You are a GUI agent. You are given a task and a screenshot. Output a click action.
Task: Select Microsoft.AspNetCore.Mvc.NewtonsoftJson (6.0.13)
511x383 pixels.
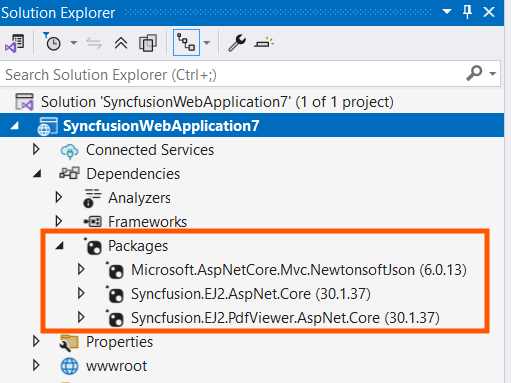(x=299, y=270)
